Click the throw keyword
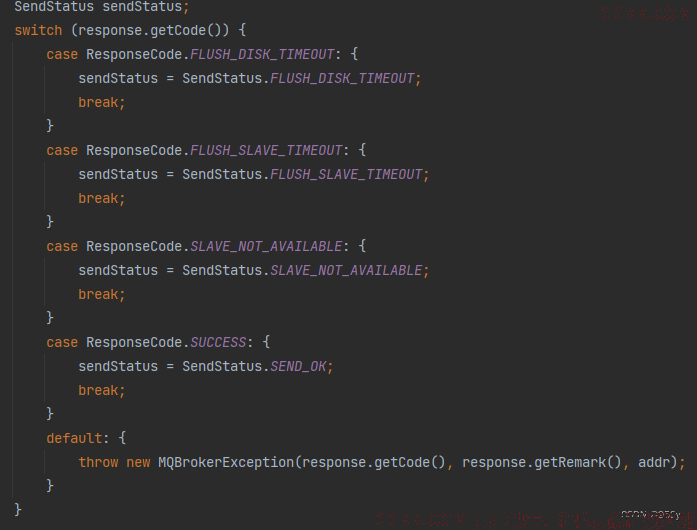This screenshot has width=697, height=530. [98, 462]
